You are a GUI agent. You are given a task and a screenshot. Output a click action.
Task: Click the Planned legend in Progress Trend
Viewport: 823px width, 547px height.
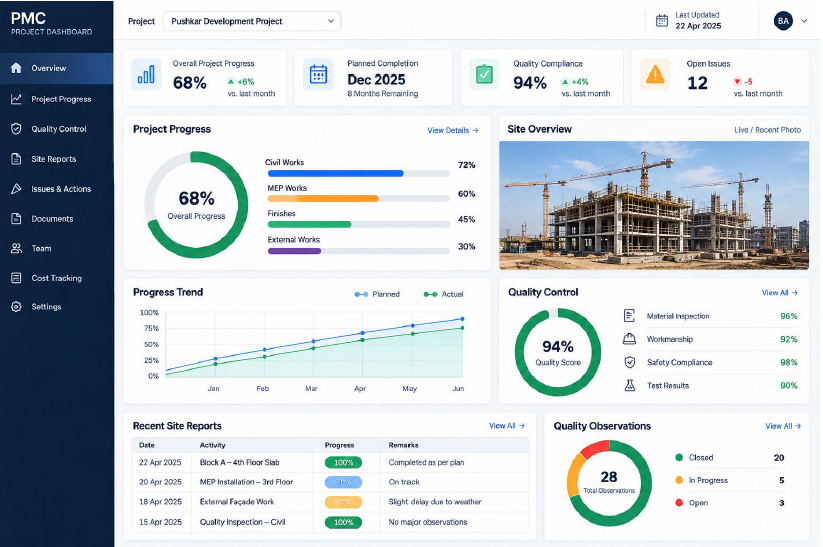click(x=377, y=294)
